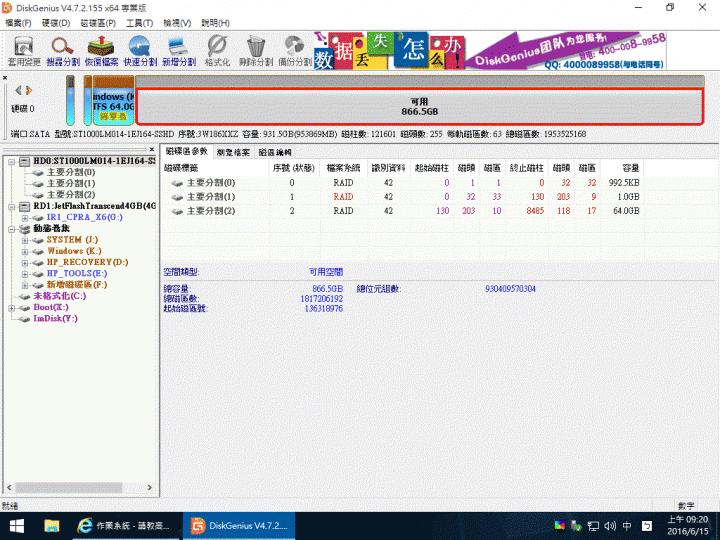This screenshot has width=720, height=540.
Task: Expand the Windows (K:) volume node
Action: point(25,252)
